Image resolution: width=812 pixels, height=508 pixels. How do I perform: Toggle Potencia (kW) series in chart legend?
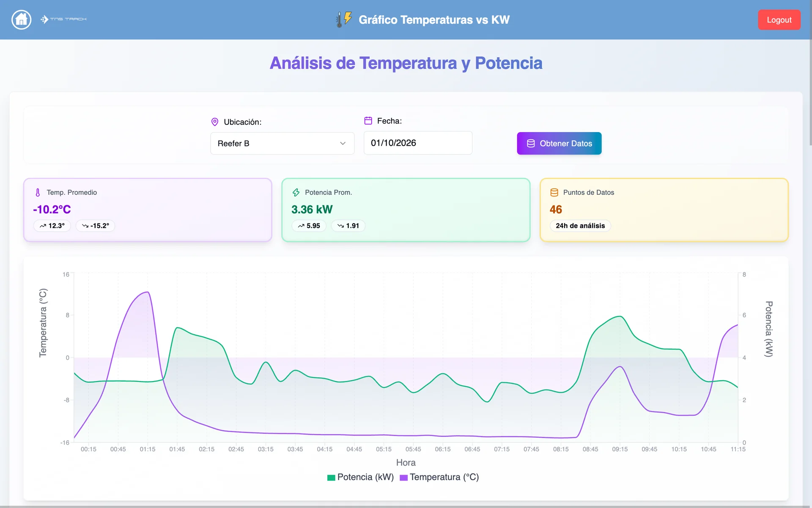(x=360, y=477)
